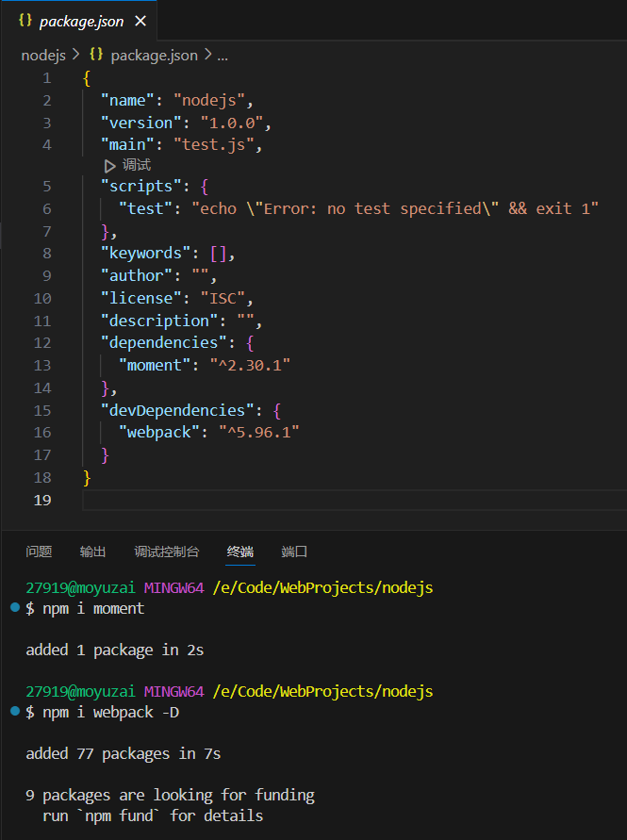
Task: Click the "run `npm fund` for details" line
Action: pyautogui.click(x=153, y=816)
